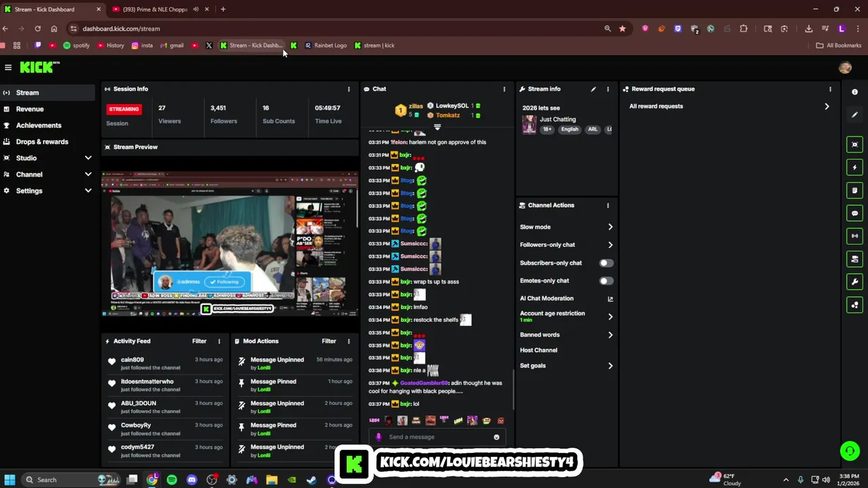Viewport: 868px width, 488px height.
Task: Select Stream in the sidebar
Action: pos(47,93)
